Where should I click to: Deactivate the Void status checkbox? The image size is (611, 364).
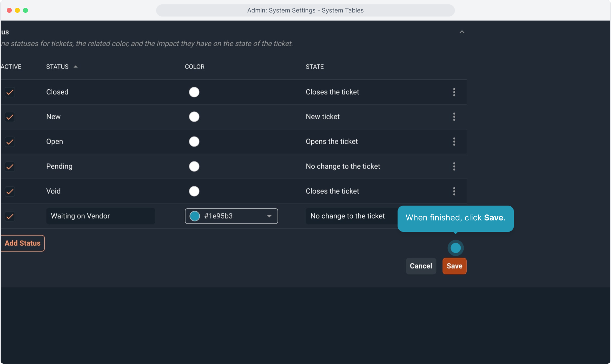click(x=10, y=191)
